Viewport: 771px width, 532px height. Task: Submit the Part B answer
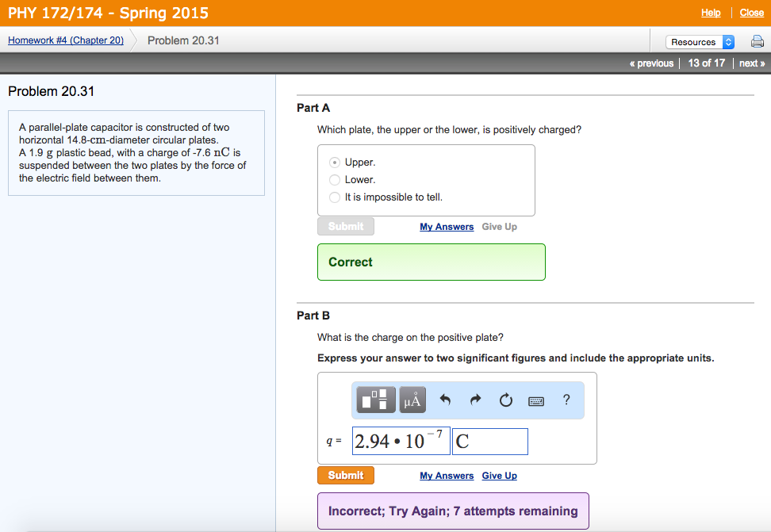[346, 476]
